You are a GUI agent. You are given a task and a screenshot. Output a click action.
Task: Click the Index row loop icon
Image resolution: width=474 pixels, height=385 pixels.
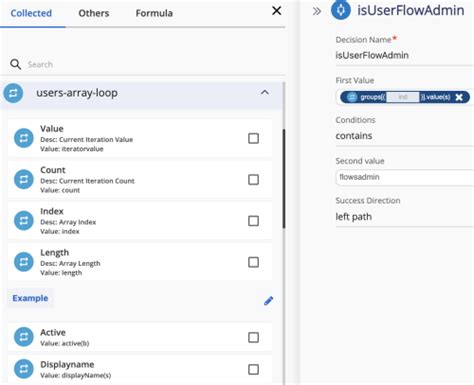24,221
